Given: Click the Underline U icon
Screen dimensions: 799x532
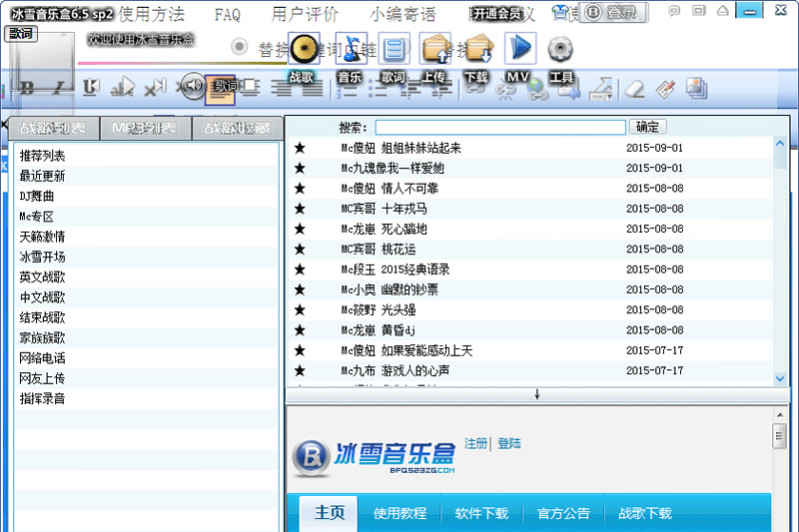Looking at the screenshot, I should coord(91,88).
